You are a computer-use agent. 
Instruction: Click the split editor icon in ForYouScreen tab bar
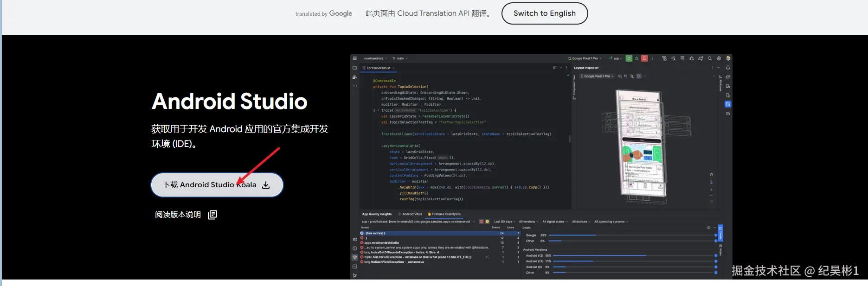pos(554,68)
